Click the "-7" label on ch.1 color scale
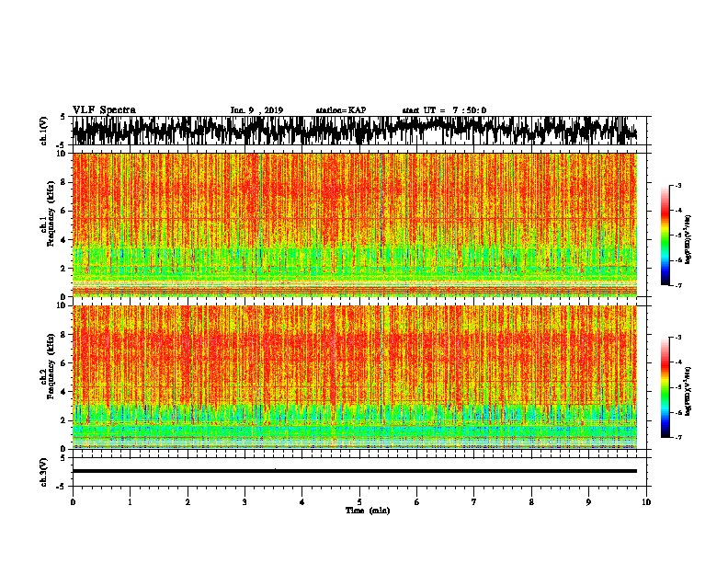This screenshot has height=563, width=728. (677, 285)
